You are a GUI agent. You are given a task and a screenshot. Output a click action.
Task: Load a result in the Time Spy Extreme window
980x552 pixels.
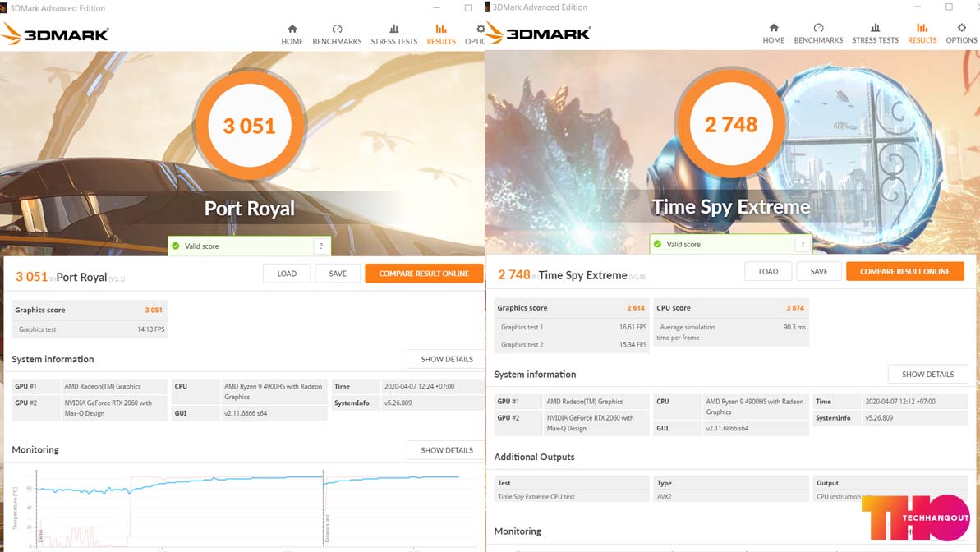[x=768, y=272]
